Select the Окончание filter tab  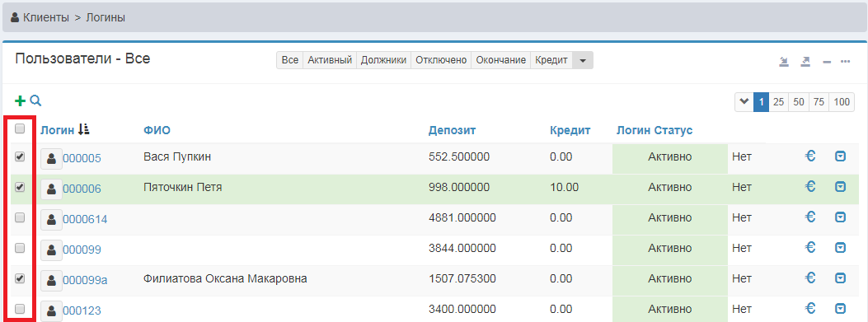(501, 60)
